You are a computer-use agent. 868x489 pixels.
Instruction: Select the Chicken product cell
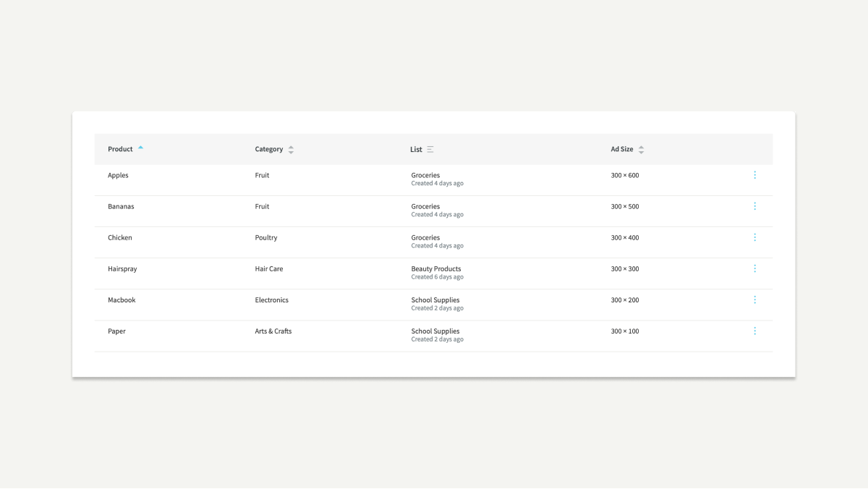120,237
